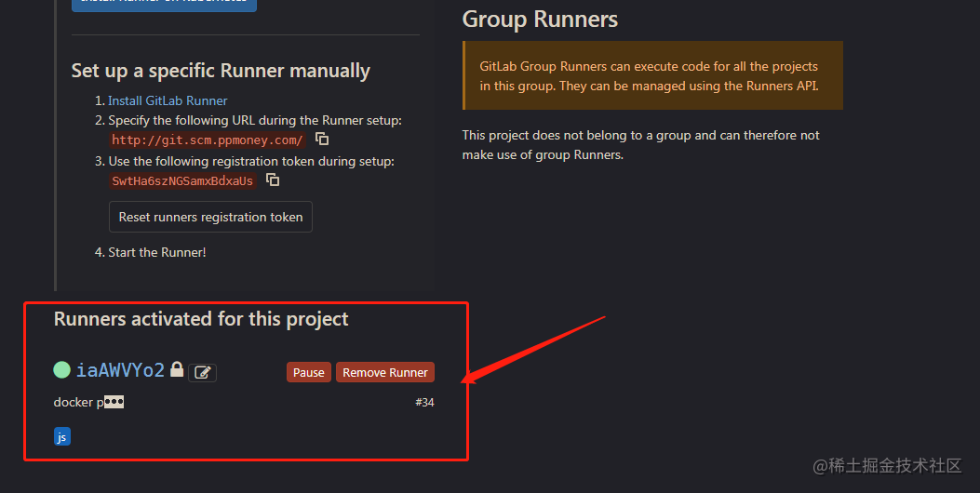Edit runner iaAWVYo2 with pencil icon
Screen dimensions: 980x493
tap(203, 372)
